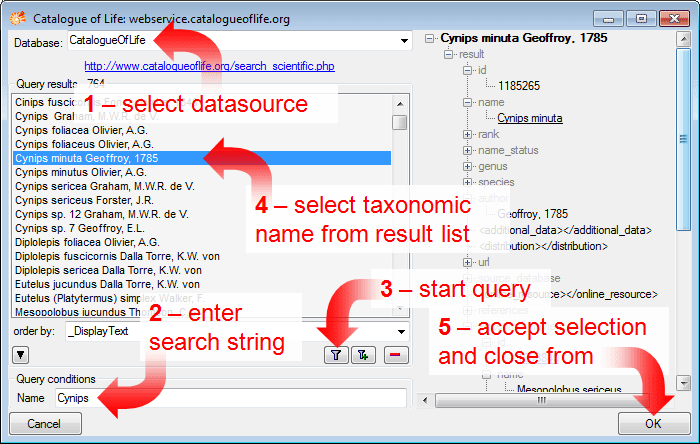Image resolution: width=700 pixels, height=444 pixels.
Task: Click the tree panel vertical scrollbar
Action: click(x=684, y=210)
